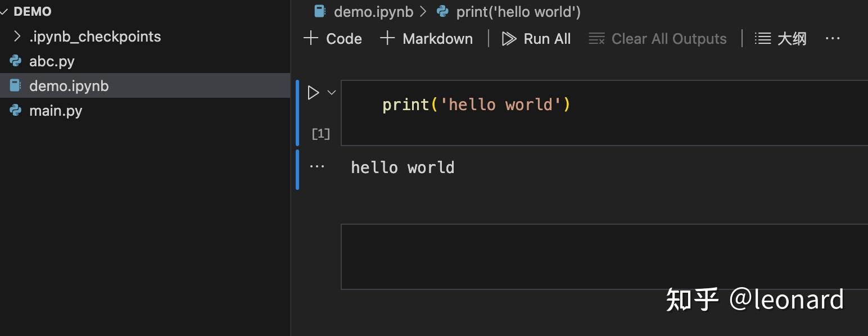Click the Python icon next to main.py
Screen dimensions: 868x336
(16, 110)
